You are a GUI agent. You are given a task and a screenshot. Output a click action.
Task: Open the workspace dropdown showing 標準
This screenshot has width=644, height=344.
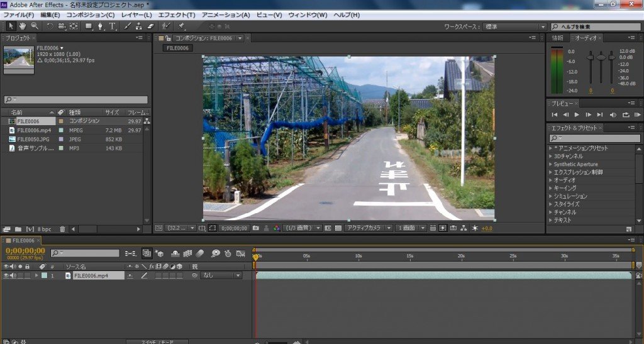[516, 26]
